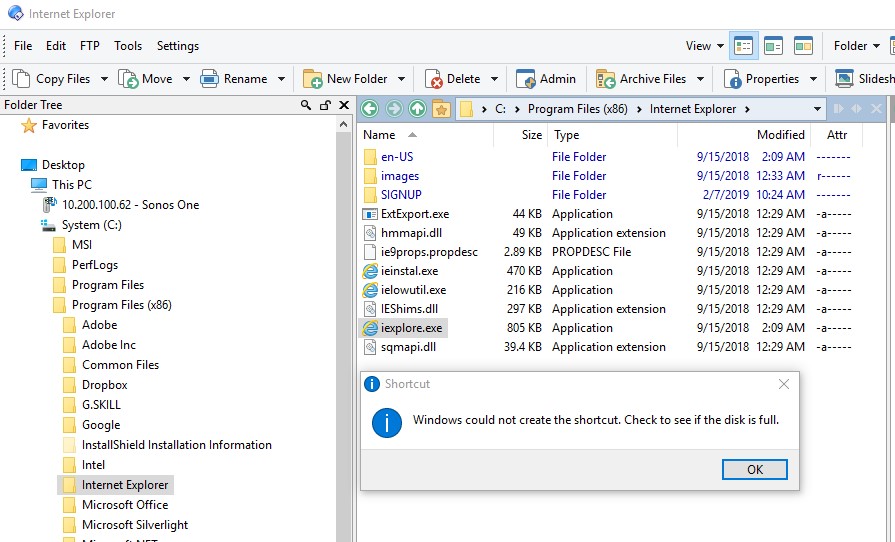Select Dropbox folder in Folder Tree

click(104, 385)
